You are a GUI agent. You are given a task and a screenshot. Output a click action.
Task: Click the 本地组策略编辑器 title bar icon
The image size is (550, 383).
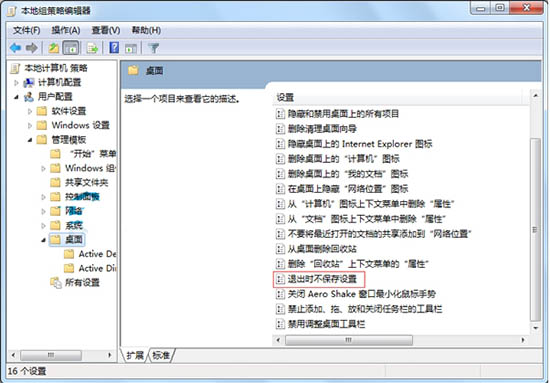pyautogui.click(x=11, y=11)
